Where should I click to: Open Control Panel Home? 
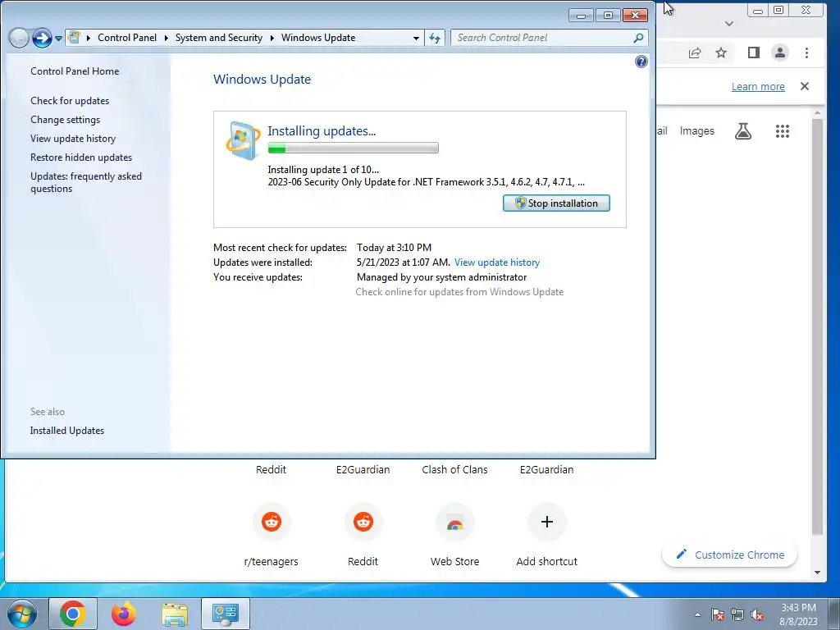click(x=75, y=71)
